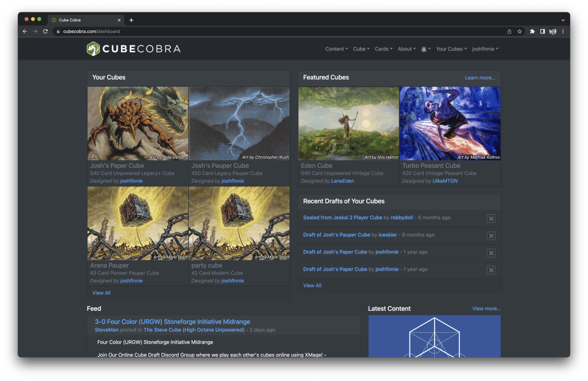Click the CubeCobra hexagon logo
The height and width of the screenshot is (381, 588).
92,49
